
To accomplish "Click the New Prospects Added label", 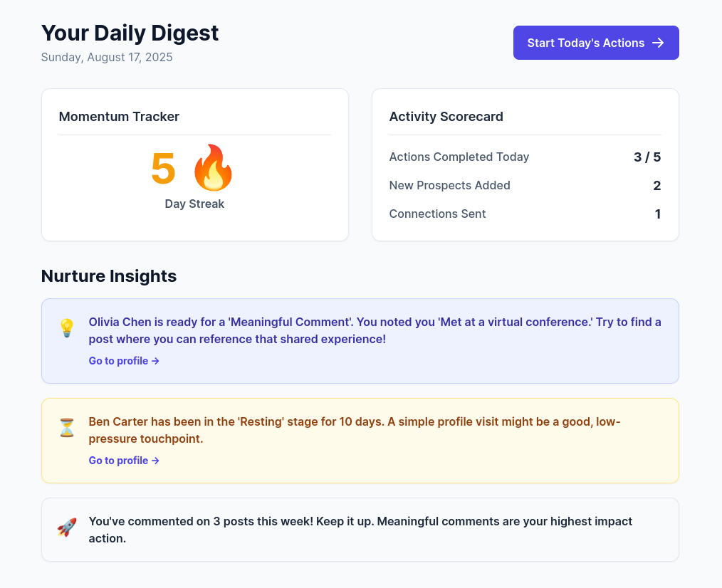I will pyautogui.click(x=450, y=186).
